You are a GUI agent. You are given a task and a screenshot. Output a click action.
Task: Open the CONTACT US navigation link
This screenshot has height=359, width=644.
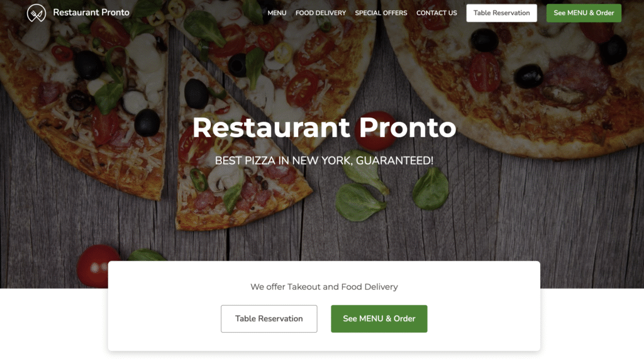pyautogui.click(x=436, y=13)
